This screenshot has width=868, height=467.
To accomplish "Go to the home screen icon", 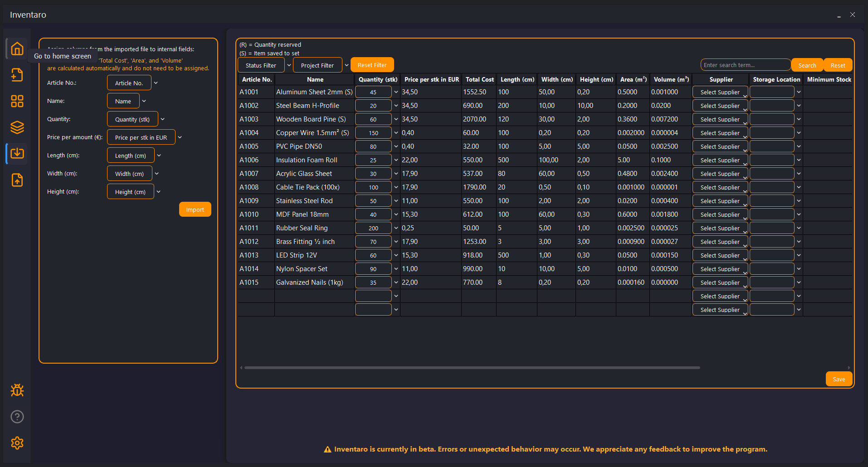I will 17,49.
